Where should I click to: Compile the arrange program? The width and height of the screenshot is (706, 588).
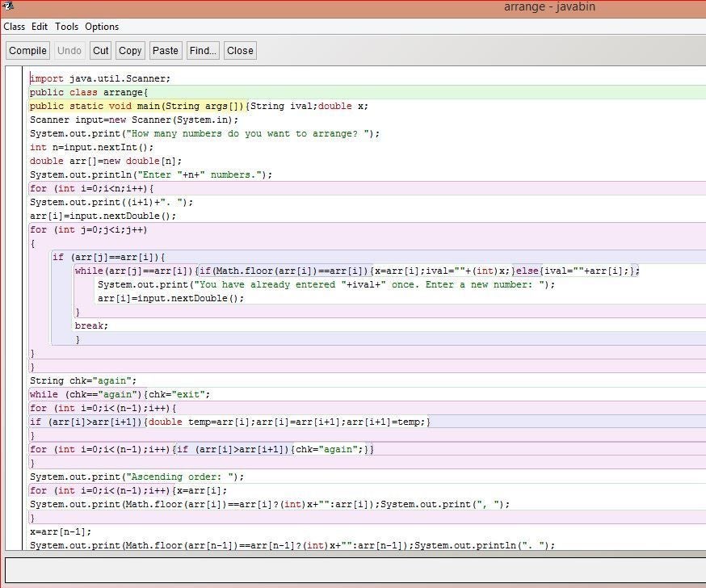[27, 50]
